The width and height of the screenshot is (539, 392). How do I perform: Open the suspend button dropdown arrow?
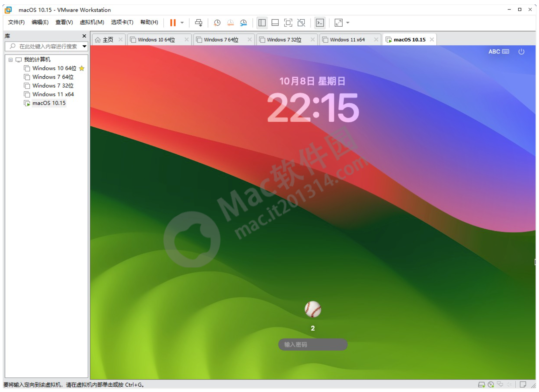[181, 23]
